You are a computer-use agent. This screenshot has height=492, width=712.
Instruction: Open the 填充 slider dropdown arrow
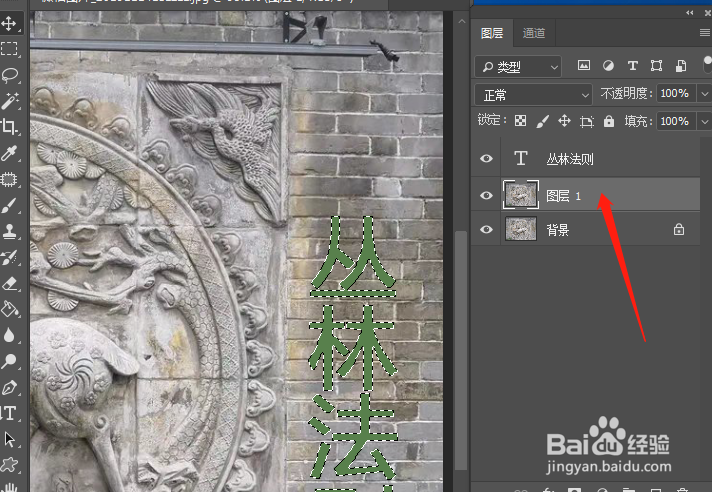point(704,121)
